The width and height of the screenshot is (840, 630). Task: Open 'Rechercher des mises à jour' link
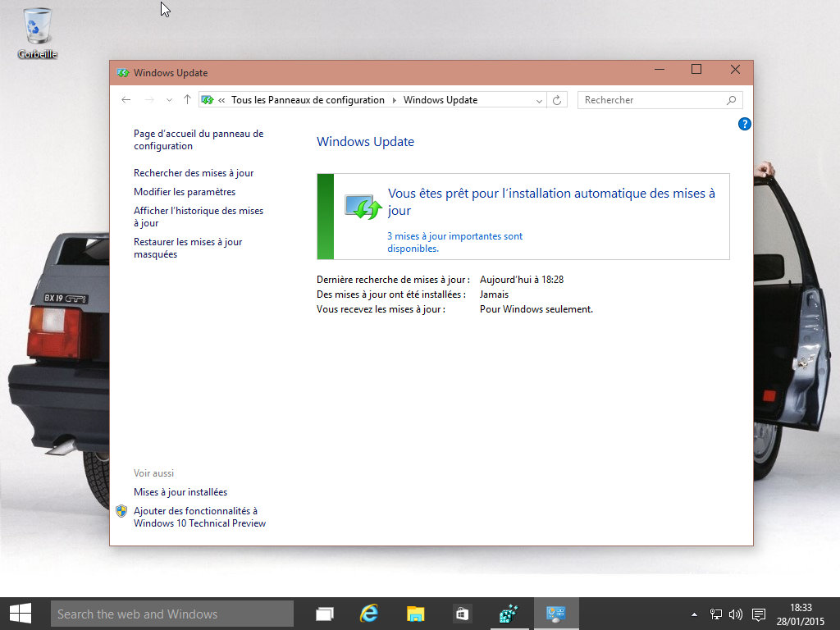click(194, 173)
